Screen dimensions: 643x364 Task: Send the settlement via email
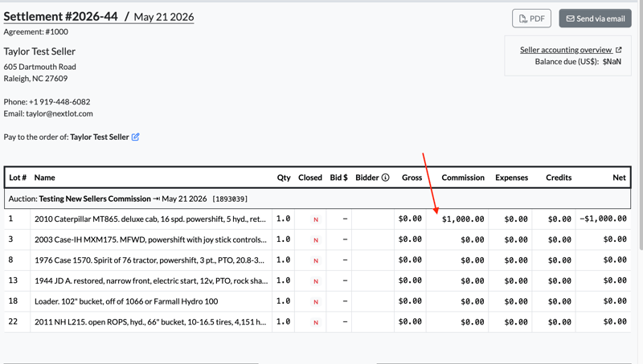point(595,18)
